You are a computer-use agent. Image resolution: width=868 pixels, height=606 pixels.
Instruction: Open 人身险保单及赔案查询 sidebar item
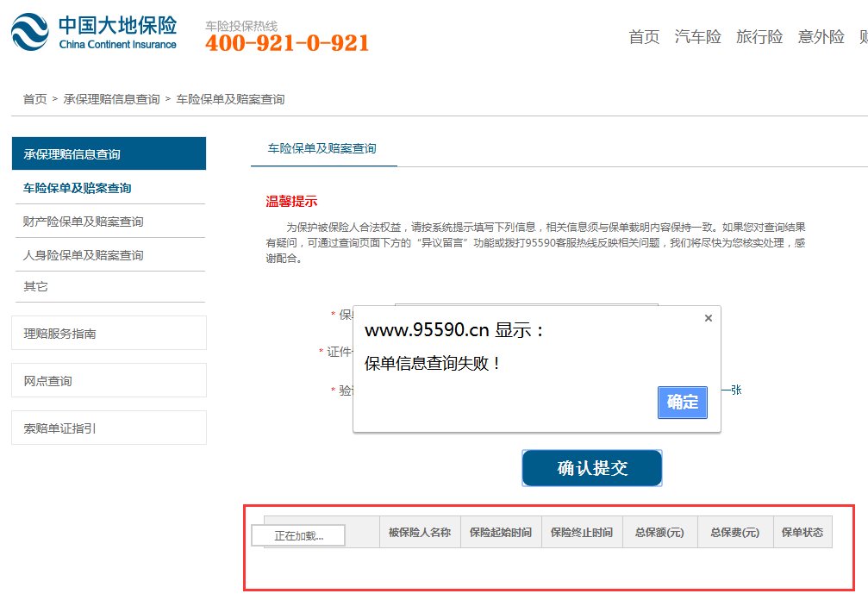point(84,255)
